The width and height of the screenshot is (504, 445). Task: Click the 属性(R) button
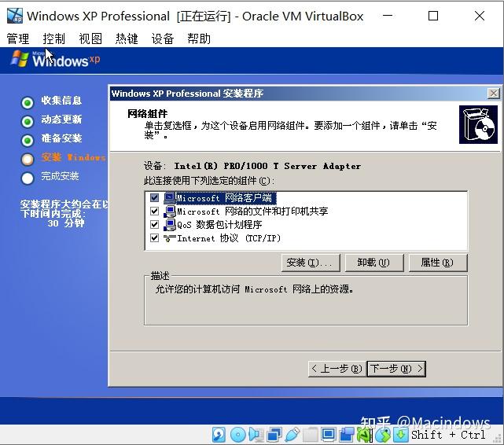pos(438,263)
